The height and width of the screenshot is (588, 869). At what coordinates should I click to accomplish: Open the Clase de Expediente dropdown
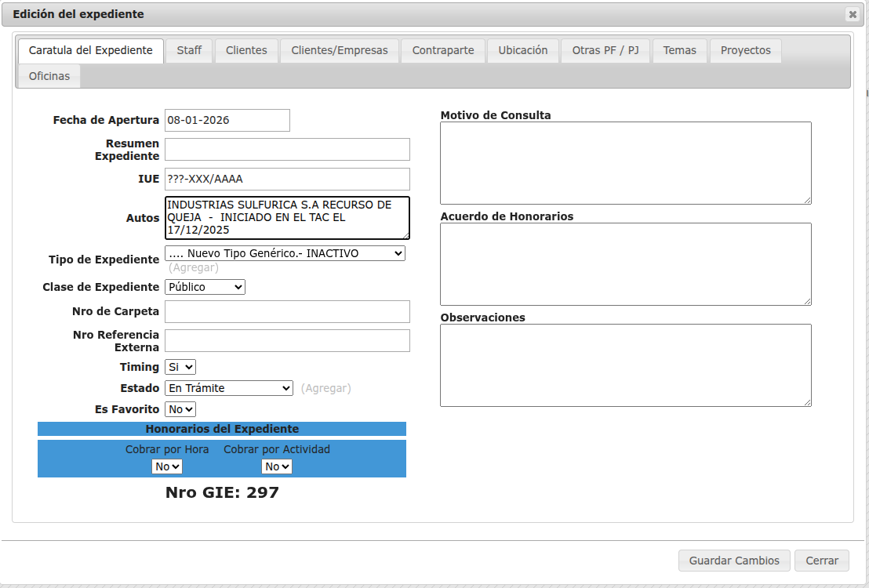(205, 287)
